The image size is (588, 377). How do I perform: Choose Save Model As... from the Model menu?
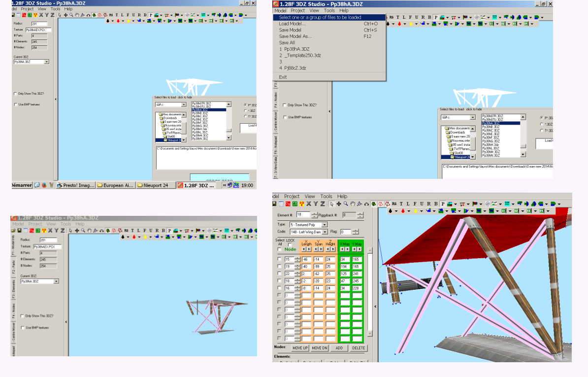click(295, 36)
